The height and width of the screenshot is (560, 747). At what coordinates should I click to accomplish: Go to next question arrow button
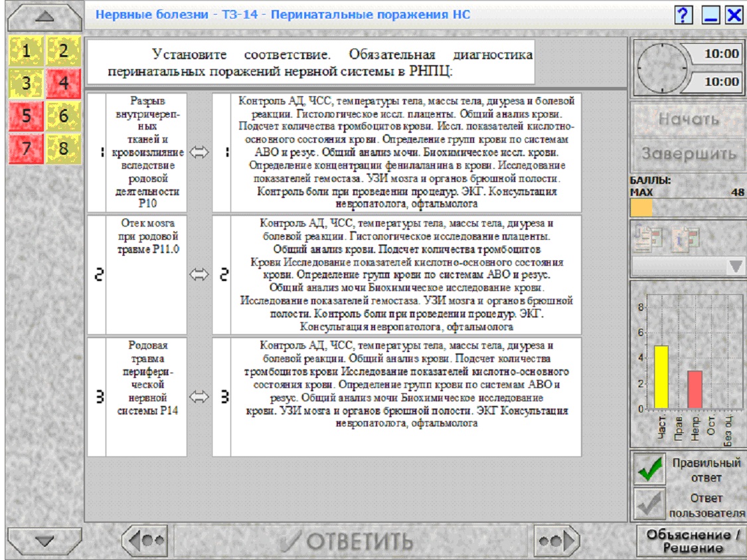[x=556, y=541]
